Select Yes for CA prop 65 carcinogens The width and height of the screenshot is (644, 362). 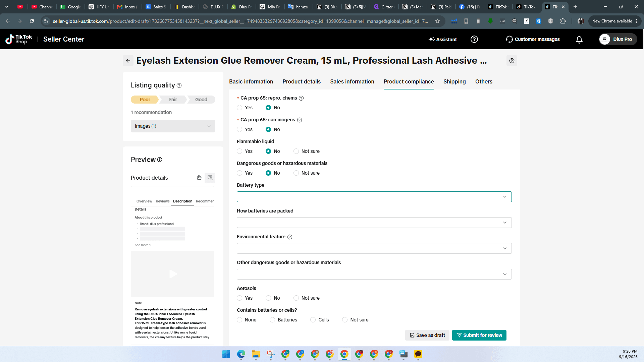[x=239, y=129]
